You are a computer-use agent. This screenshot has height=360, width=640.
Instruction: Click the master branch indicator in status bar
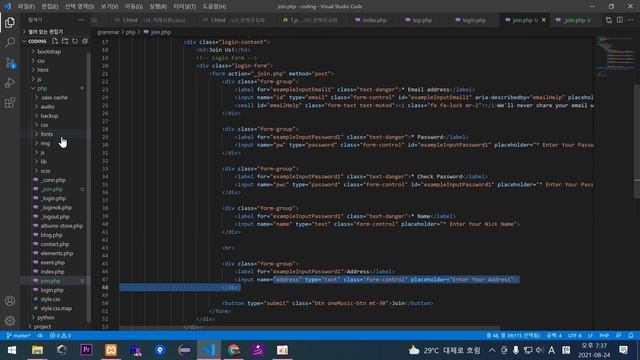coord(19,336)
